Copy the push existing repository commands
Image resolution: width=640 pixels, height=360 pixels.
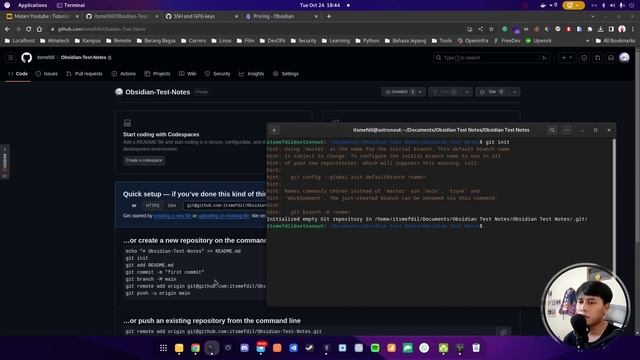tap(503, 332)
